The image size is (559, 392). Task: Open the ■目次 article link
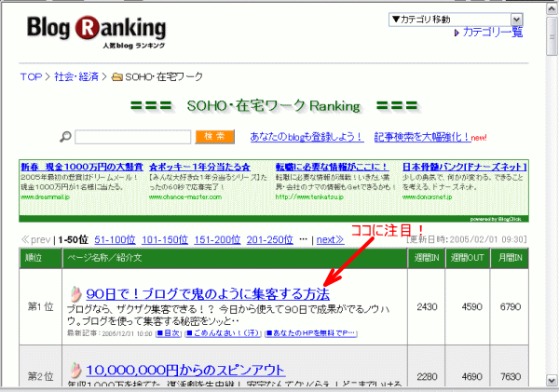tap(169, 333)
